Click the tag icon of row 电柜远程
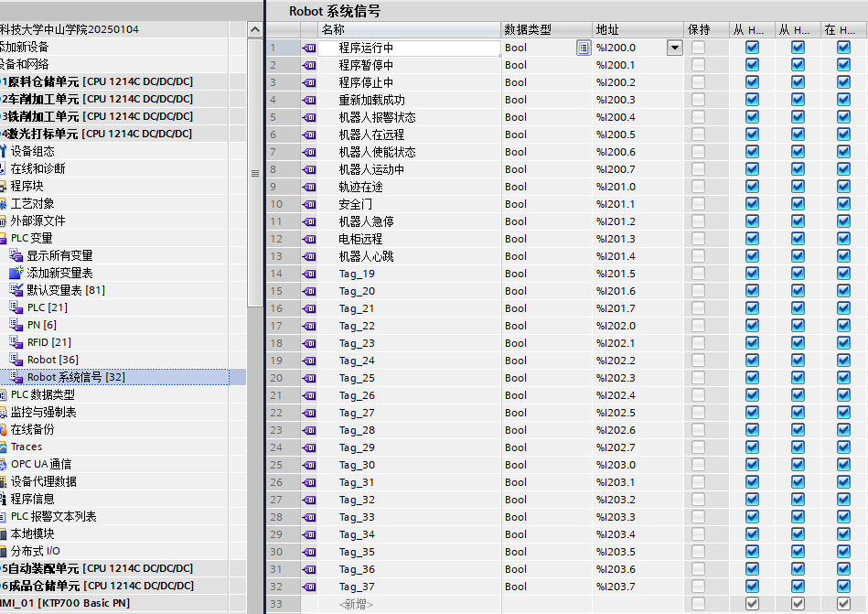Viewport: 868px width, 614px height. (x=309, y=239)
